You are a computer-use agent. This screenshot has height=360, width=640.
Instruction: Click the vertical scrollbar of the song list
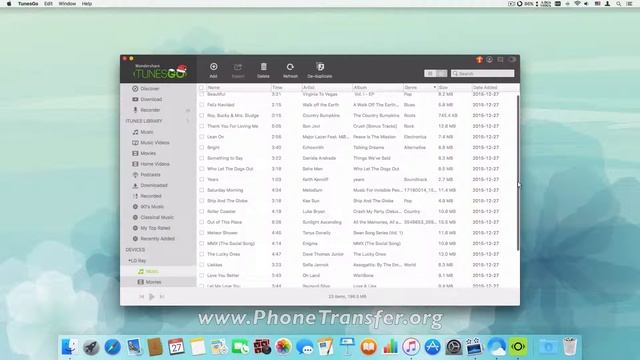(518, 172)
